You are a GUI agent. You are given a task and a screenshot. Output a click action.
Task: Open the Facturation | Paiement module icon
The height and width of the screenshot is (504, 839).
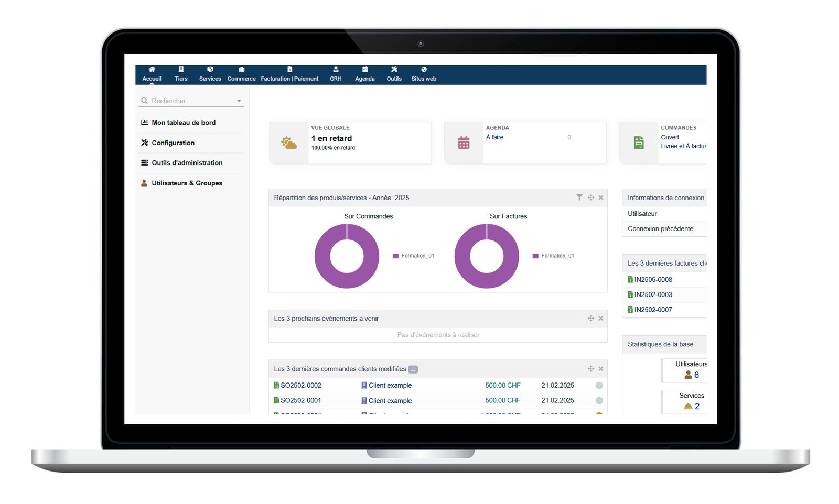tap(289, 70)
